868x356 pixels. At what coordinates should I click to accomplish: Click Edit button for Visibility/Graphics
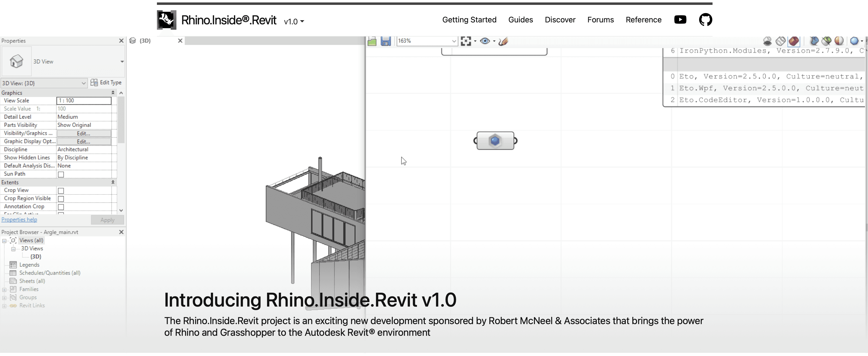(x=84, y=133)
